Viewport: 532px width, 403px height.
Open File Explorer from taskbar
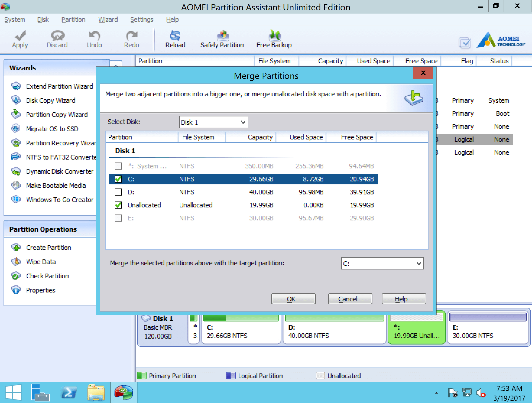tap(96, 393)
